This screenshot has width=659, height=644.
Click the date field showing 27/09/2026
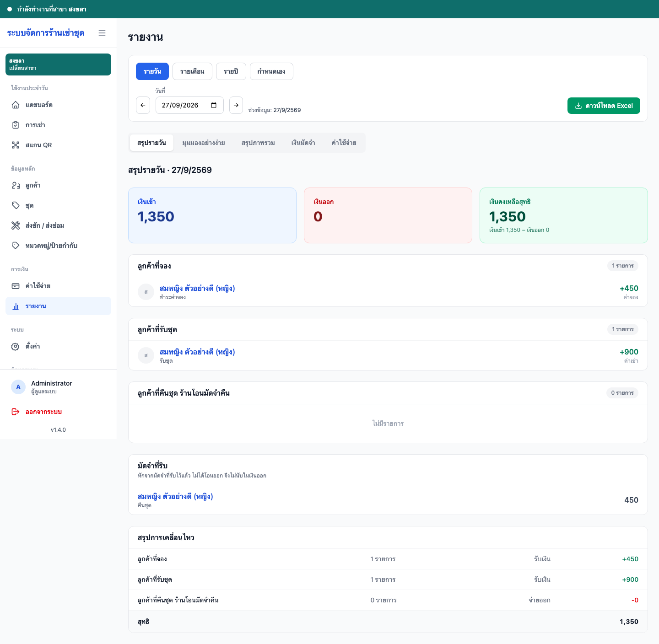coord(189,105)
